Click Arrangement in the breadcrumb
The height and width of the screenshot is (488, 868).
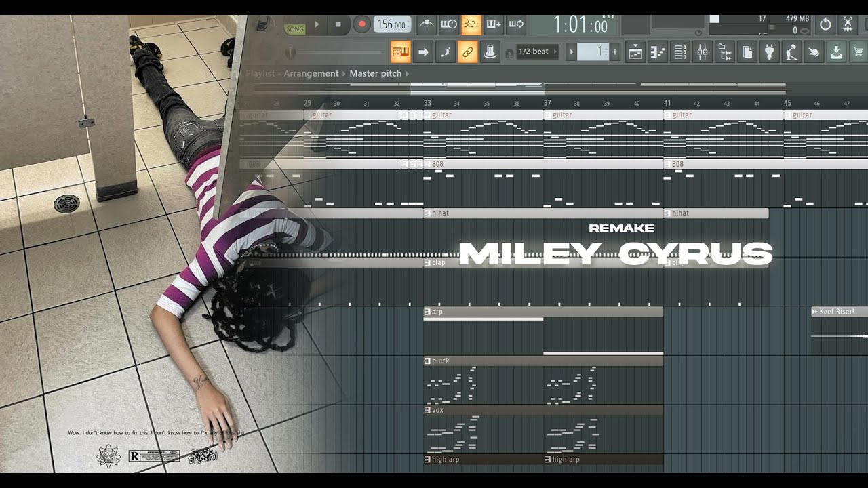pos(311,73)
